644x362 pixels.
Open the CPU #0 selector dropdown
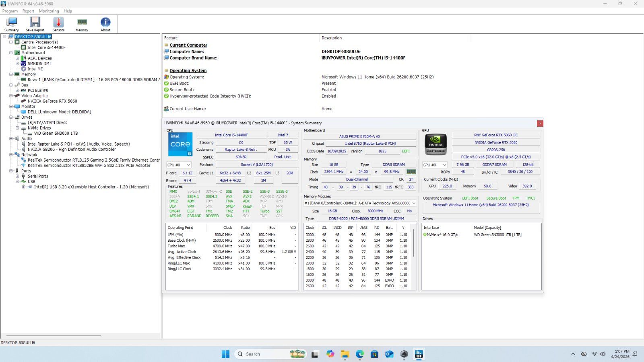[179, 165]
